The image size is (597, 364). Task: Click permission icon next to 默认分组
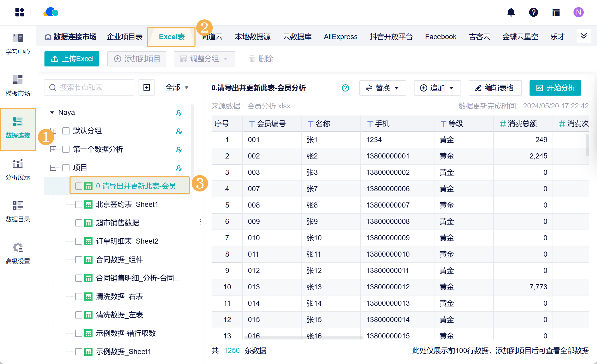[179, 131]
